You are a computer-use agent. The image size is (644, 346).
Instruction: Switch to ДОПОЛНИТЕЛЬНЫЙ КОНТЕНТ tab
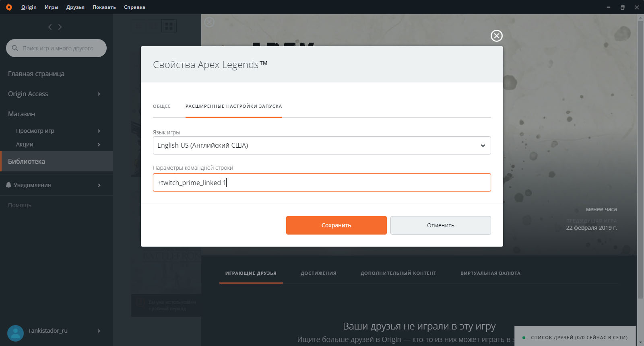click(398, 273)
